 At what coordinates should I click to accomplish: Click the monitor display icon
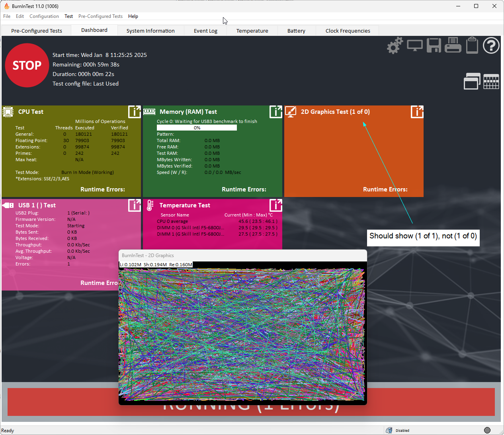(415, 45)
